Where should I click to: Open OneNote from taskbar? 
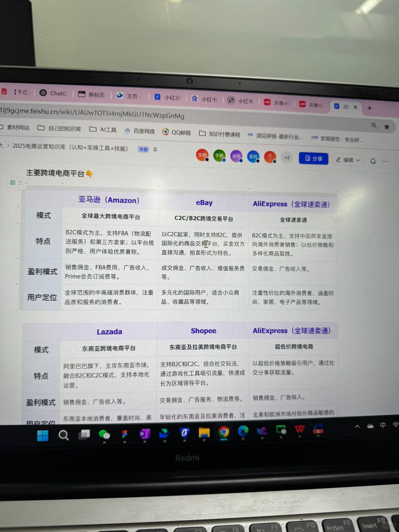click(x=144, y=434)
